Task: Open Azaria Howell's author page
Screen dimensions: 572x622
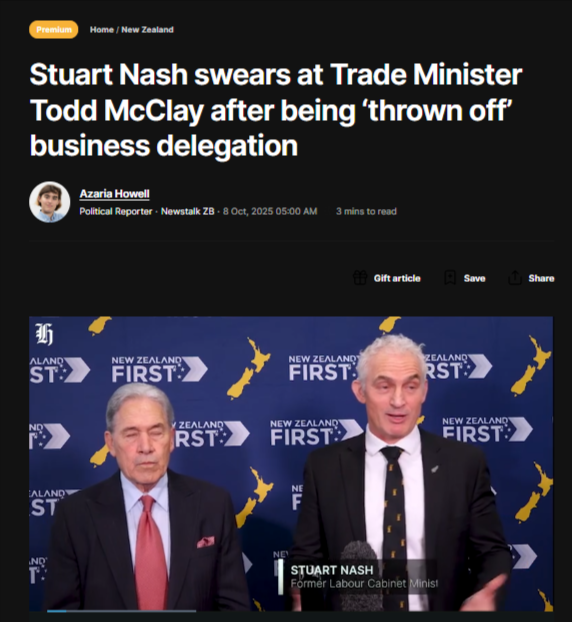Action: click(114, 194)
